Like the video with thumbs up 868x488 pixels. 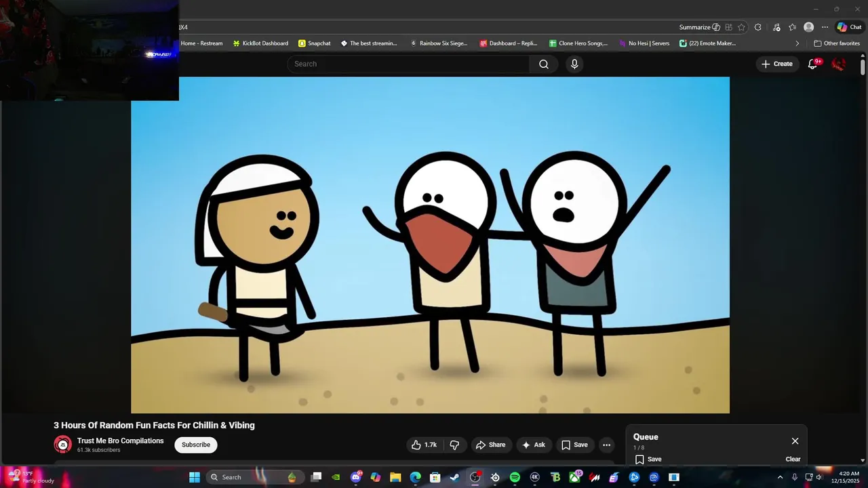(x=424, y=445)
